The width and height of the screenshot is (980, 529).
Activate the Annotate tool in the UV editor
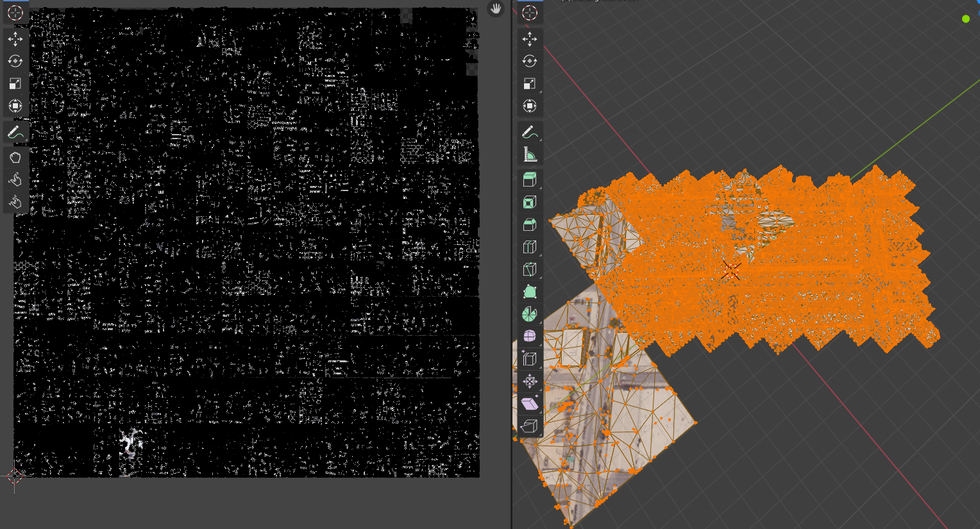coord(15,133)
